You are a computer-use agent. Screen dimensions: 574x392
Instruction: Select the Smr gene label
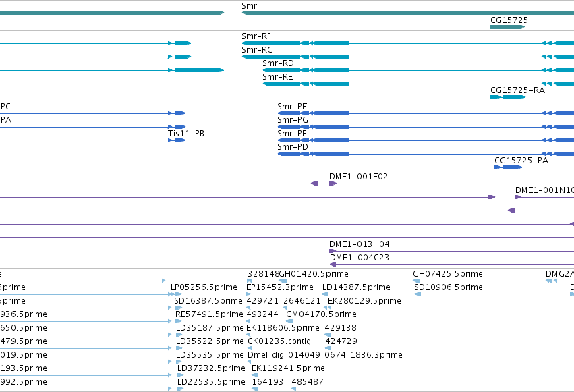(250, 6)
